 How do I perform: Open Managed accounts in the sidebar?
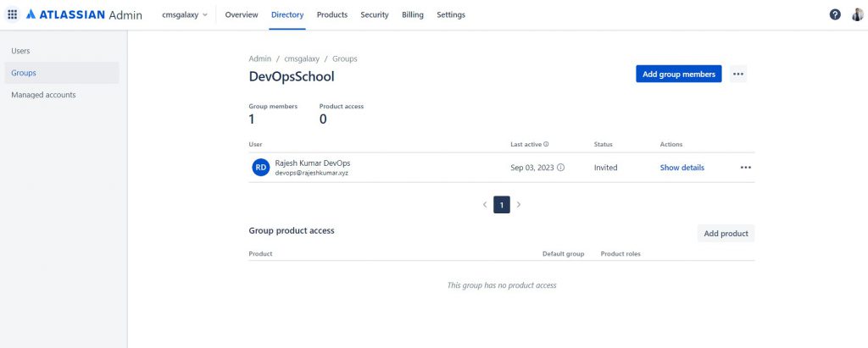43,95
